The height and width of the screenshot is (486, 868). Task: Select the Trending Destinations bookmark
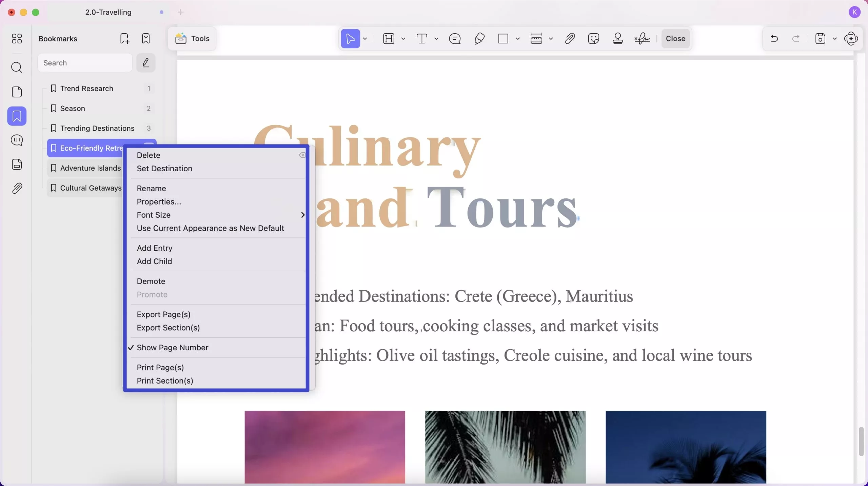[x=102, y=128]
